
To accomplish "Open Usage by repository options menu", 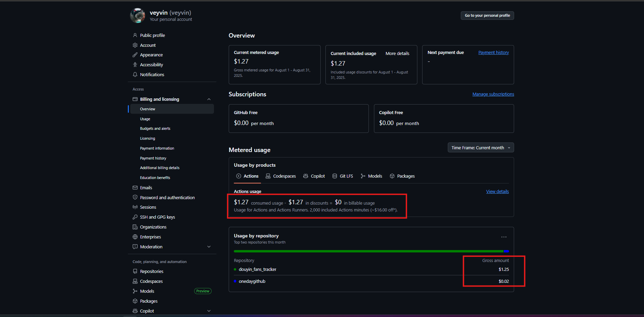I will [504, 237].
